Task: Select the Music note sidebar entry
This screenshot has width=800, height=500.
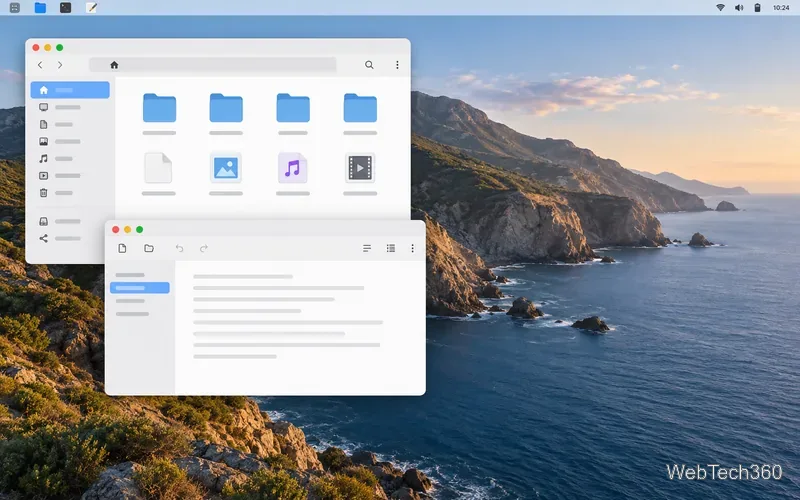Action: [56, 159]
